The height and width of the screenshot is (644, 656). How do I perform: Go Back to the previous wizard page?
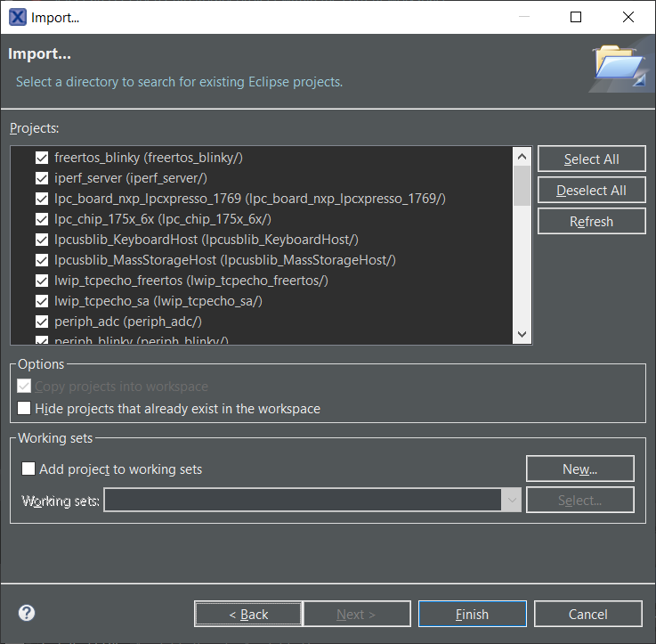click(x=248, y=614)
